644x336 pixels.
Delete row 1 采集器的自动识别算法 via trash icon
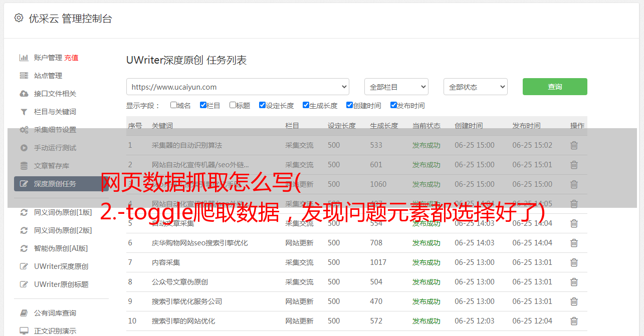click(574, 145)
